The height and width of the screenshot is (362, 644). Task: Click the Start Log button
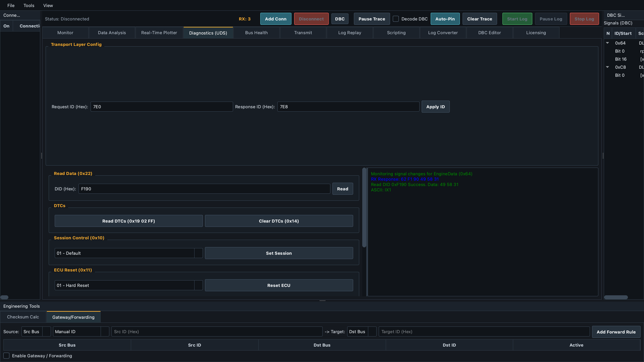click(x=517, y=19)
